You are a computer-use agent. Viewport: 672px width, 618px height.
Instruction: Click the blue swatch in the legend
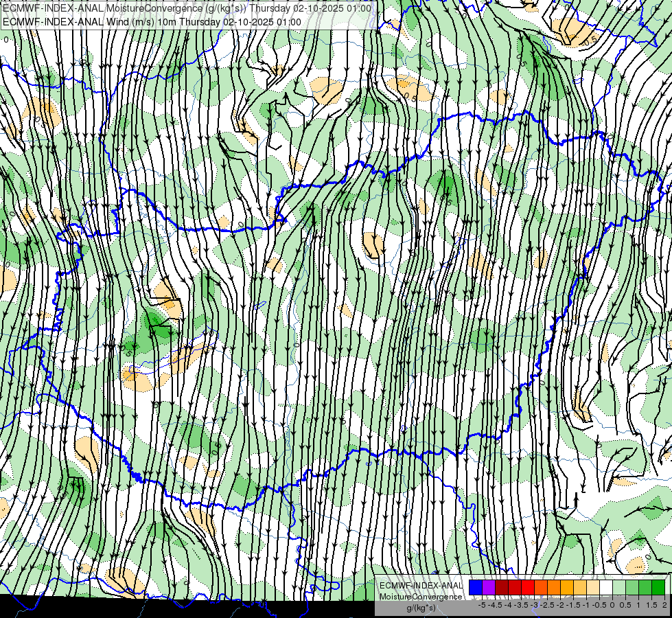point(476,587)
